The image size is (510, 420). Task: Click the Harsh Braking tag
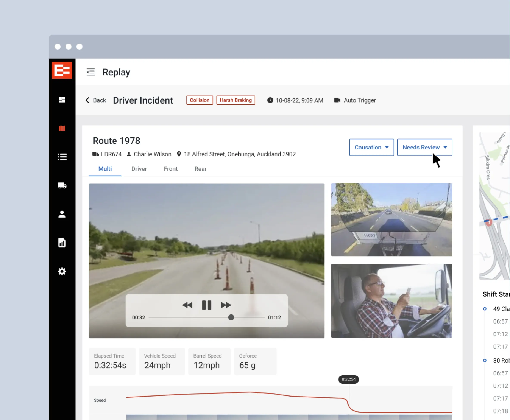(236, 100)
